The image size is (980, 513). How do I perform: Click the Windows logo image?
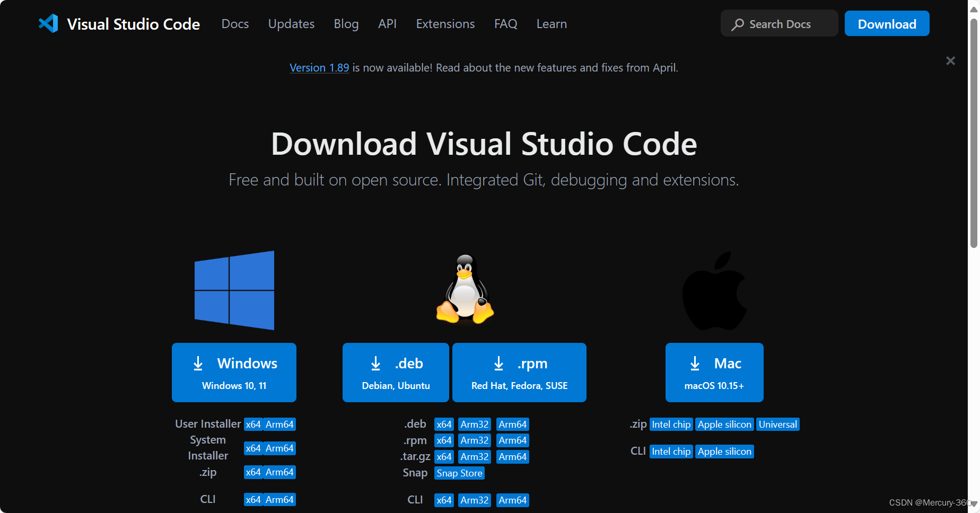click(x=234, y=290)
